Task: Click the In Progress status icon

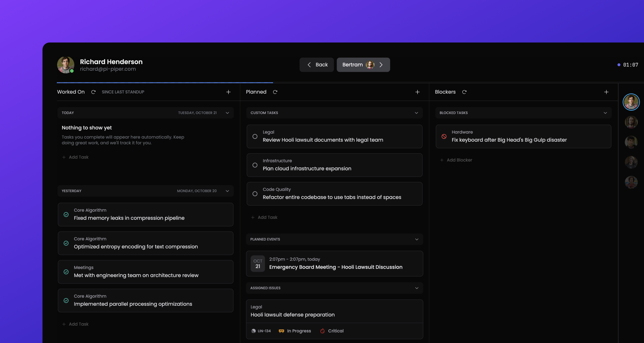Action: [282, 330]
